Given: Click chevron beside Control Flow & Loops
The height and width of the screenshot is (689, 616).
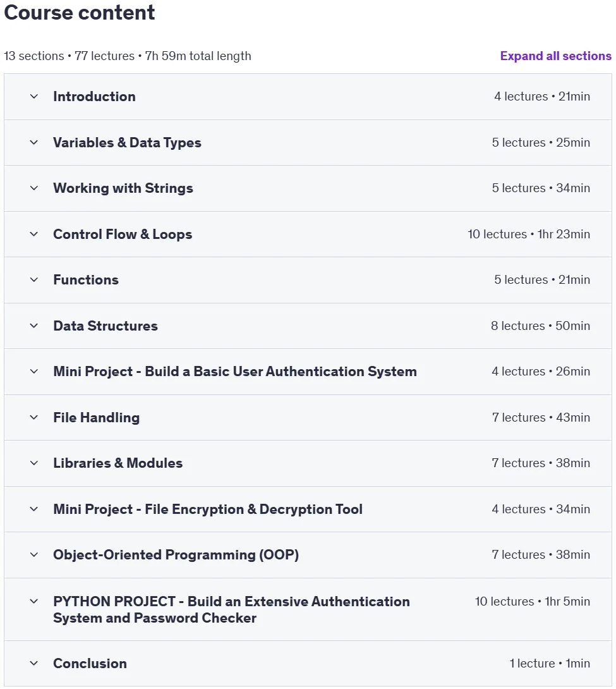Looking at the screenshot, I should click(34, 235).
